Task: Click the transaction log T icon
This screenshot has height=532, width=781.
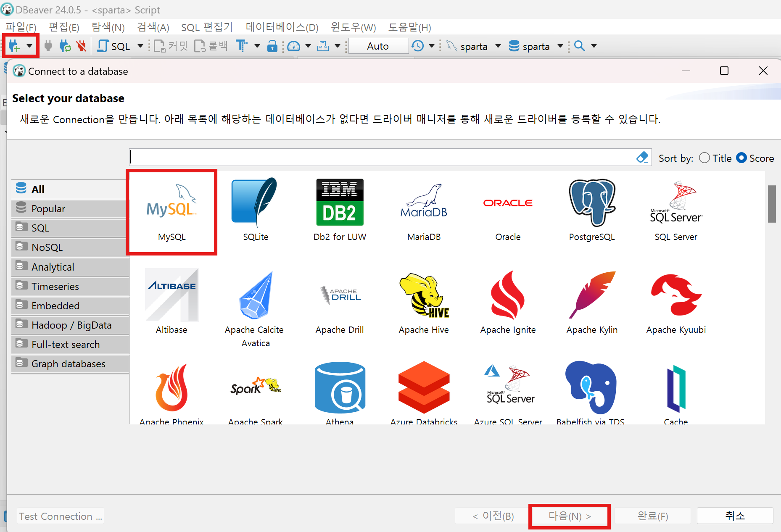Action: [242, 46]
